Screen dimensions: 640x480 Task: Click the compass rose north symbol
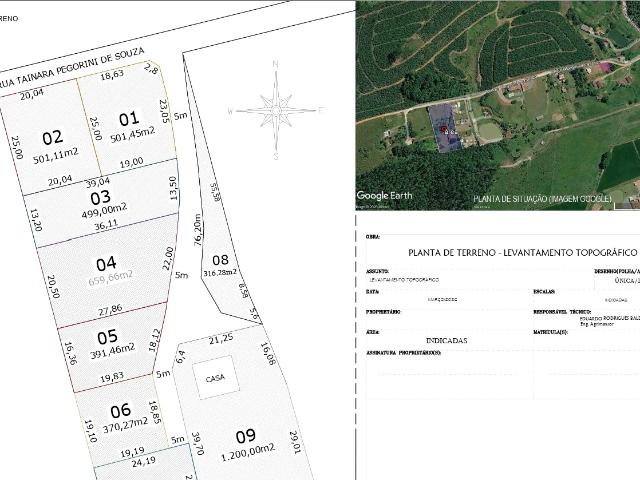click(x=276, y=110)
